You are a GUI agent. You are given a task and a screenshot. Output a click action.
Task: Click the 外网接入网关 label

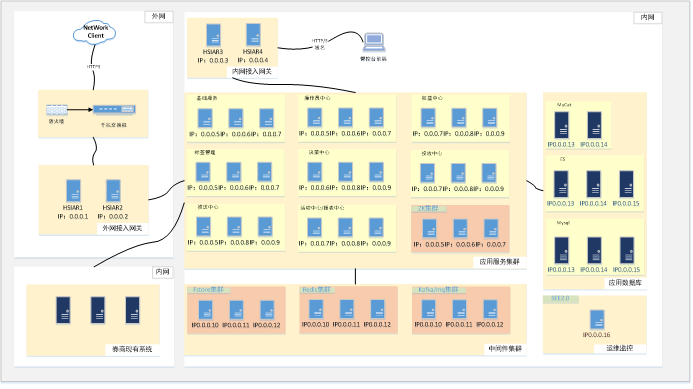click(x=122, y=228)
